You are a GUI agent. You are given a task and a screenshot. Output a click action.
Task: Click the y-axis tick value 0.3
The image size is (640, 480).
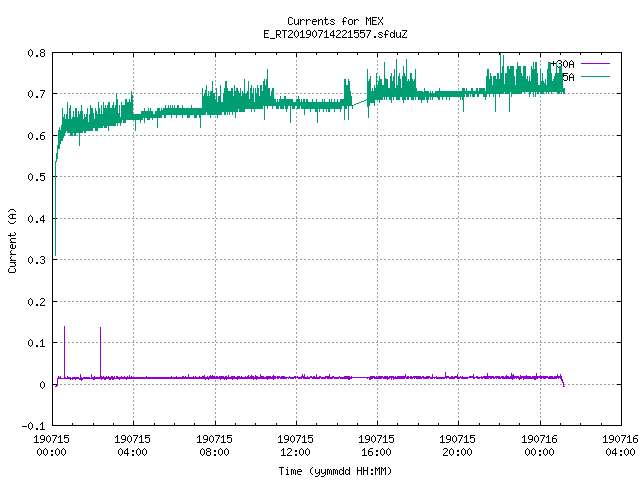point(36,260)
